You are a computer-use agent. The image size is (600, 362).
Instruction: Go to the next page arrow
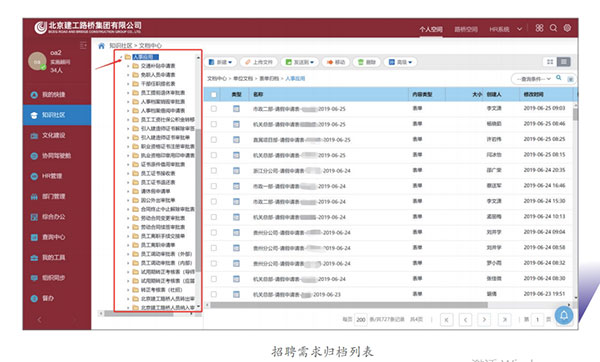click(x=484, y=319)
